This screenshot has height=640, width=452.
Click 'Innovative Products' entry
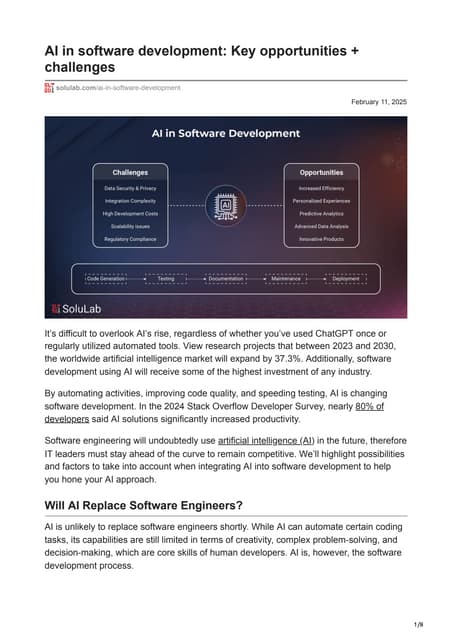click(x=321, y=239)
